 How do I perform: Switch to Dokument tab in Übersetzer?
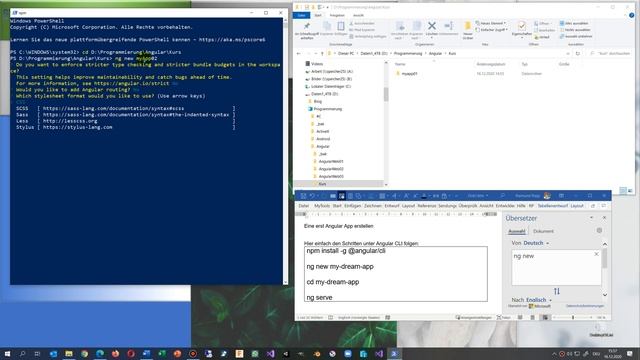[543, 231]
